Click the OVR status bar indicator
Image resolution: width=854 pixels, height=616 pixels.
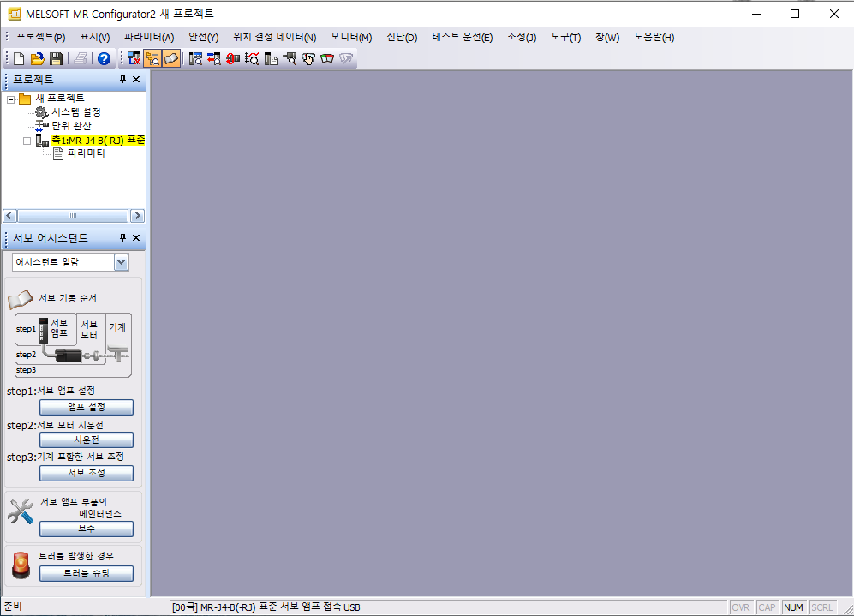[741, 607]
